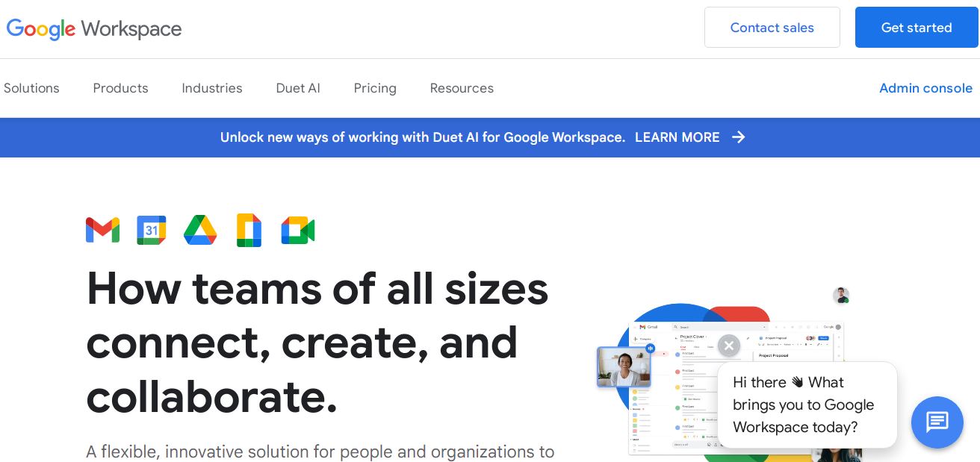Go to the Pricing page
This screenshot has width=980, height=462.
(x=375, y=88)
